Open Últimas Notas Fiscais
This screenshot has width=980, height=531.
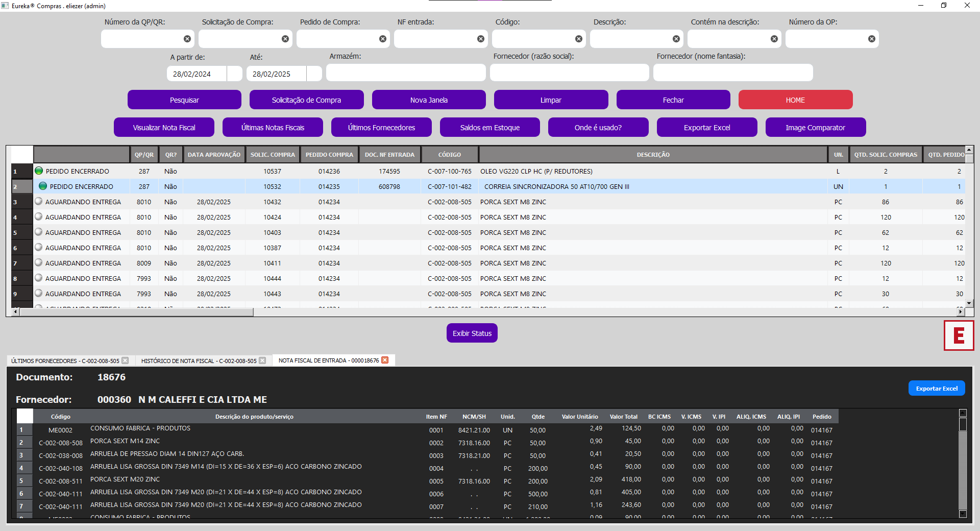(x=273, y=127)
